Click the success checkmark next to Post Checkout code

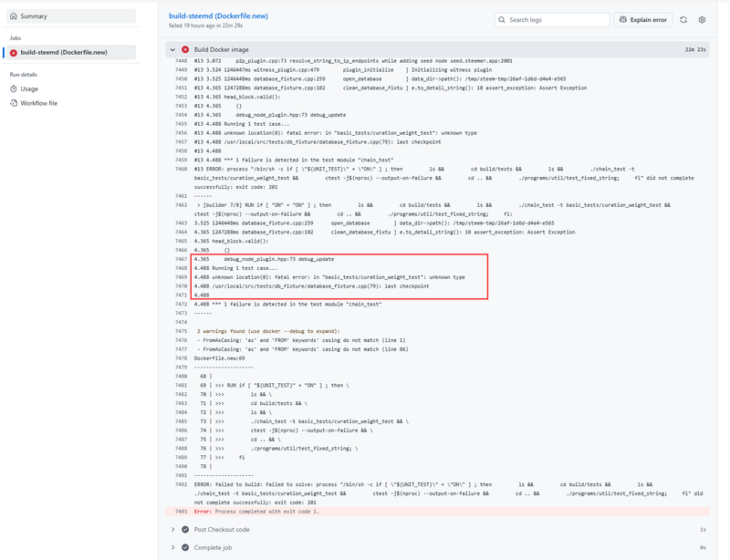(185, 529)
